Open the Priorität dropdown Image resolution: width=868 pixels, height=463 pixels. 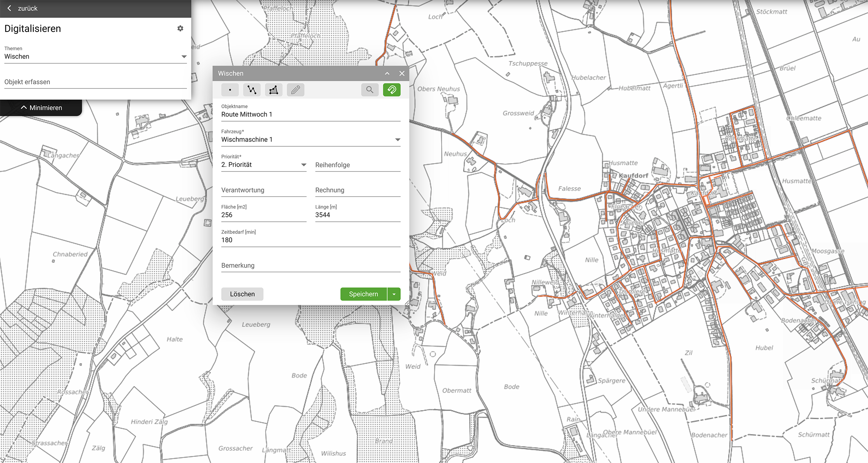pos(303,165)
